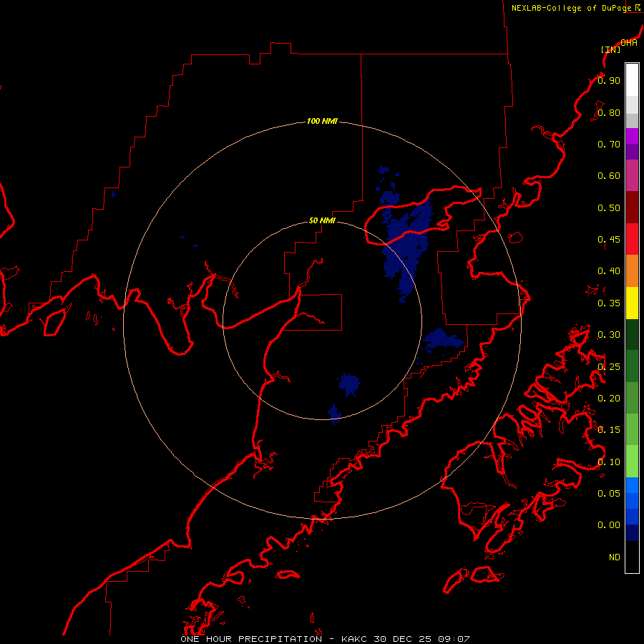Click the 50 NMI range ring label
This screenshot has width=644, height=644.
322,220
